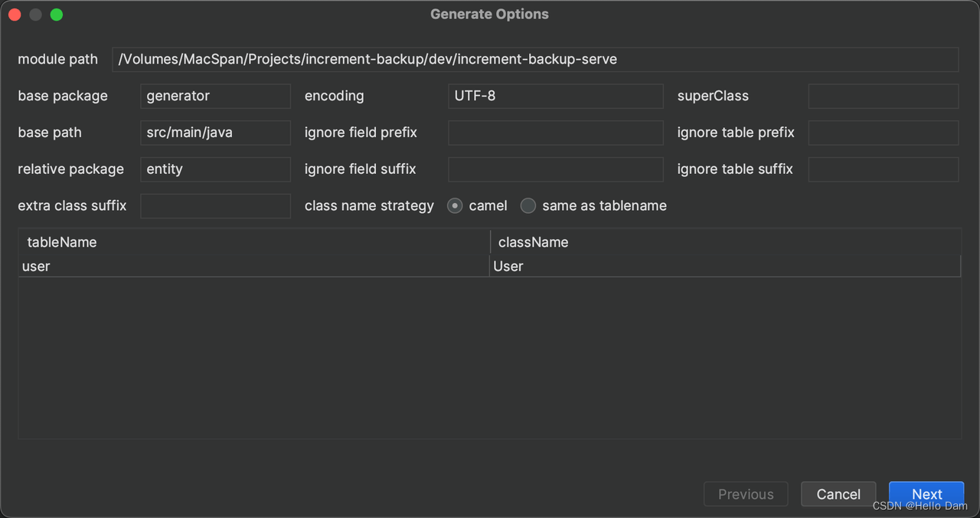Click the className column header
The width and height of the screenshot is (980, 518).
[726, 242]
